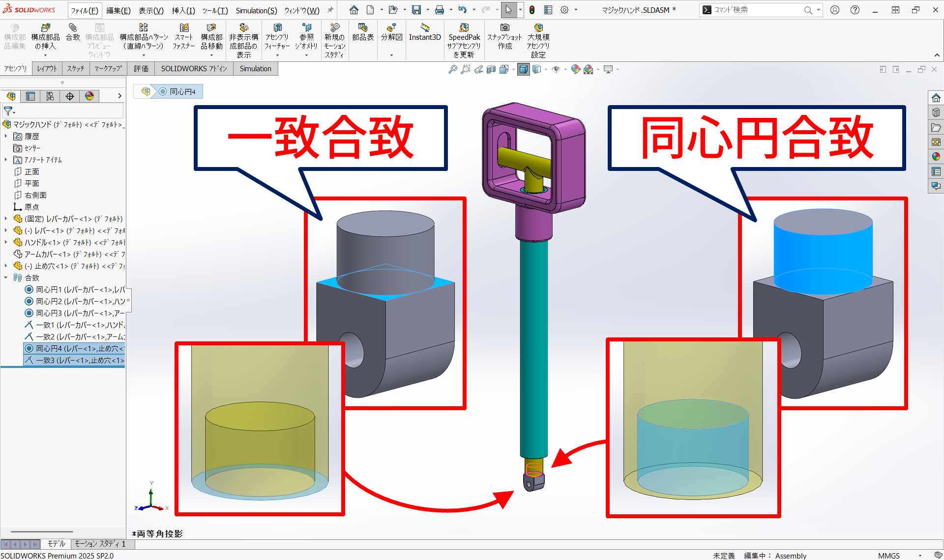The height and width of the screenshot is (560, 944).
Task: Switch to the 評価 tab
Action: (x=141, y=69)
